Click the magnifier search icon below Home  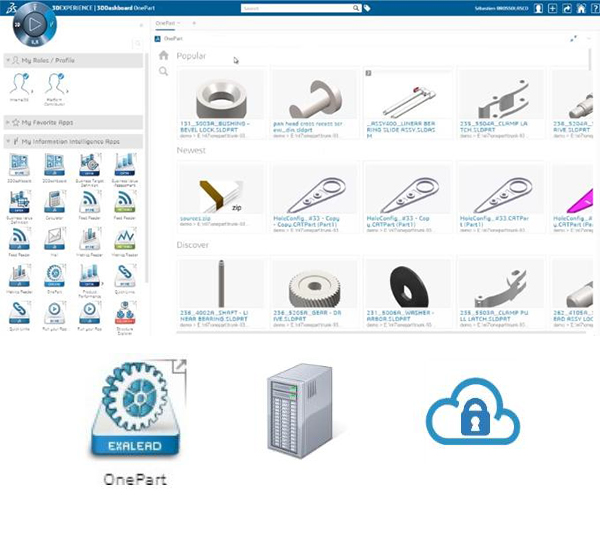pos(164,72)
